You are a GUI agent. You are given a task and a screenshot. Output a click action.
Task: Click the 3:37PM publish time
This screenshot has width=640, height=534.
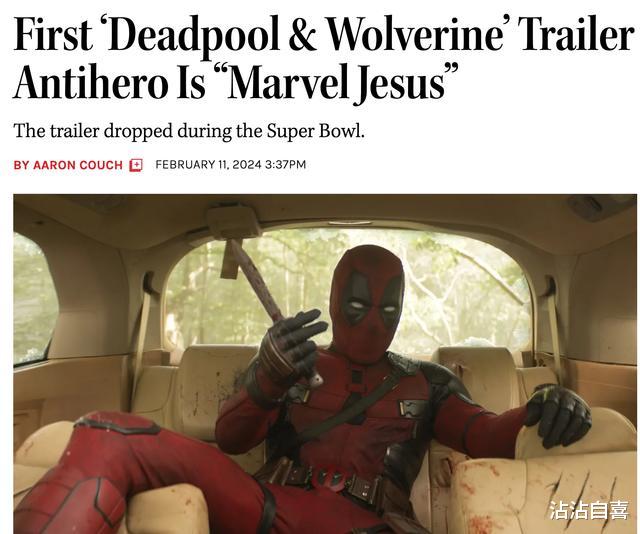[285, 165]
